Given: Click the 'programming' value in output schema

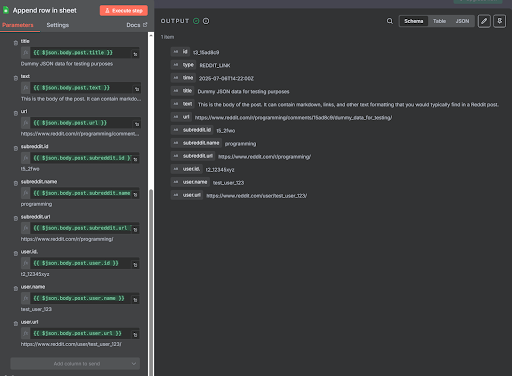Looking at the screenshot, I should 240,144.
